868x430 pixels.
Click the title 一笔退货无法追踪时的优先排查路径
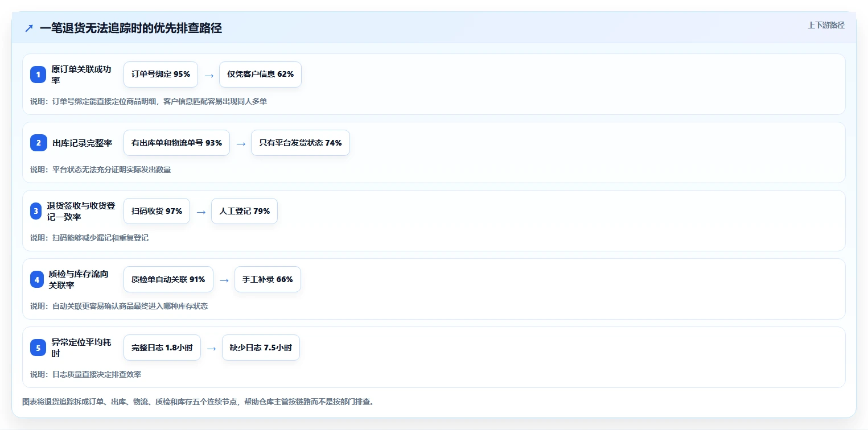tap(131, 28)
